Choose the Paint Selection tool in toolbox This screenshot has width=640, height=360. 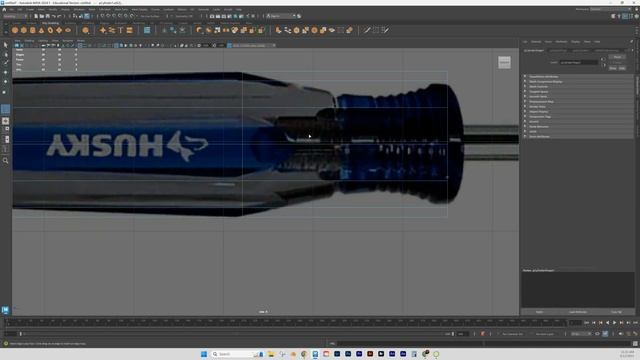click(5, 63)
